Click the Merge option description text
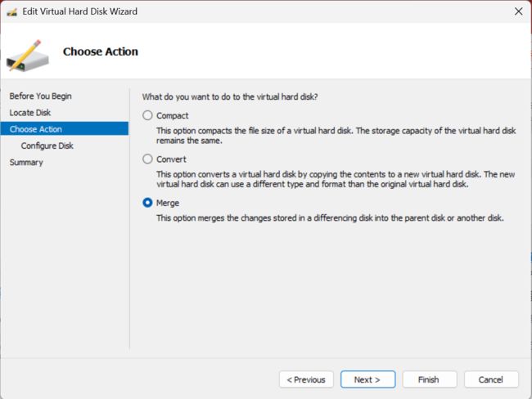 coord(330,218)
